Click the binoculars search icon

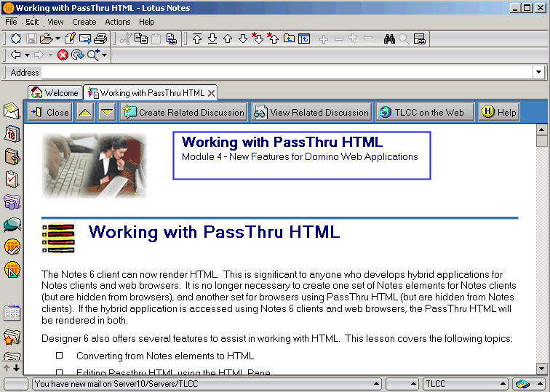point(389,39)
